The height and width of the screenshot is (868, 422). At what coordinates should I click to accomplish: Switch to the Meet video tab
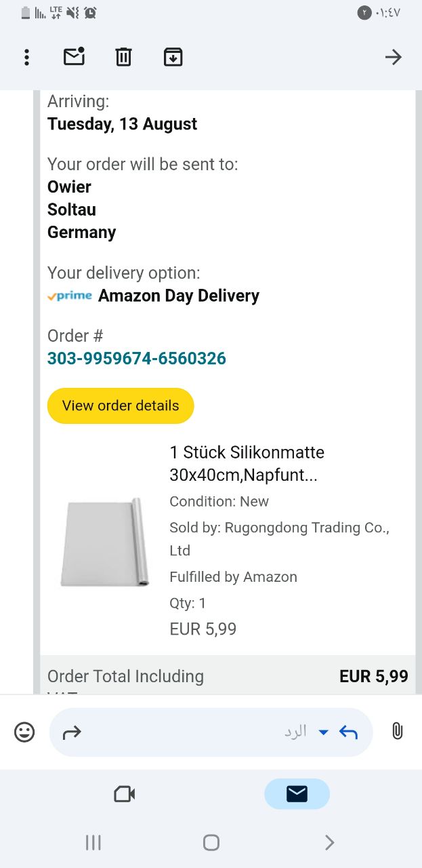coord(125,794)
